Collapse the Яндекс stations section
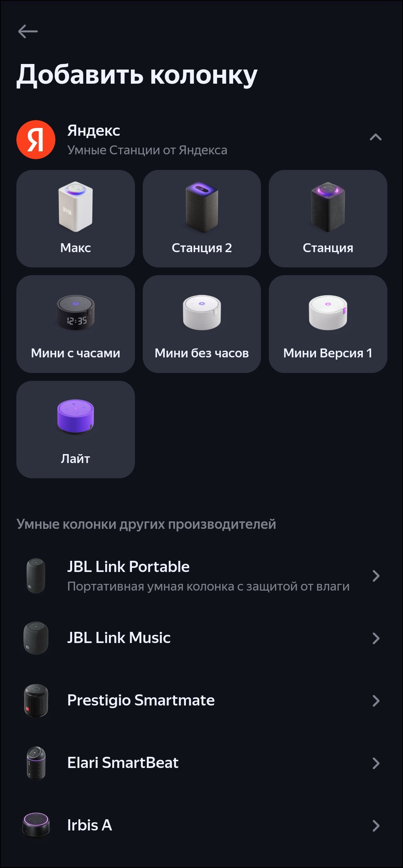Screen dimensions: 403x868 tap(375, 138)
